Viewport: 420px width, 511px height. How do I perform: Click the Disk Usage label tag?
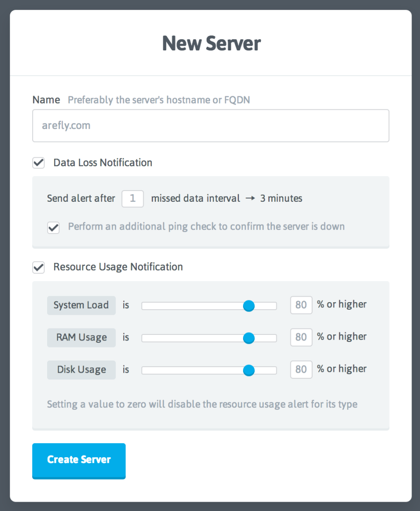(x=81, y=370)
